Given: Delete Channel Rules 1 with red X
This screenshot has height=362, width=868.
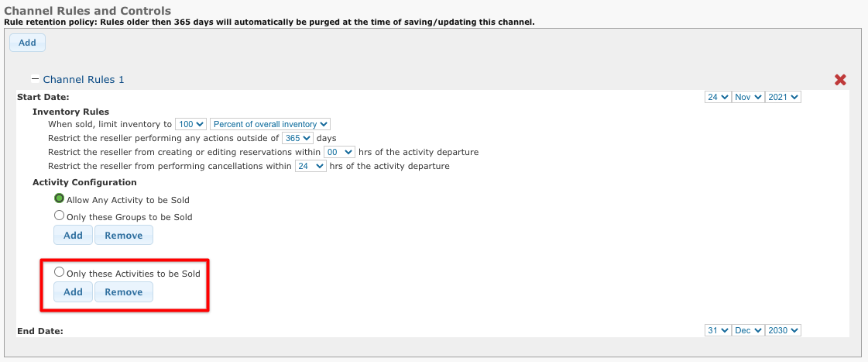Looking at the screenshot, I should click(840, 80).
